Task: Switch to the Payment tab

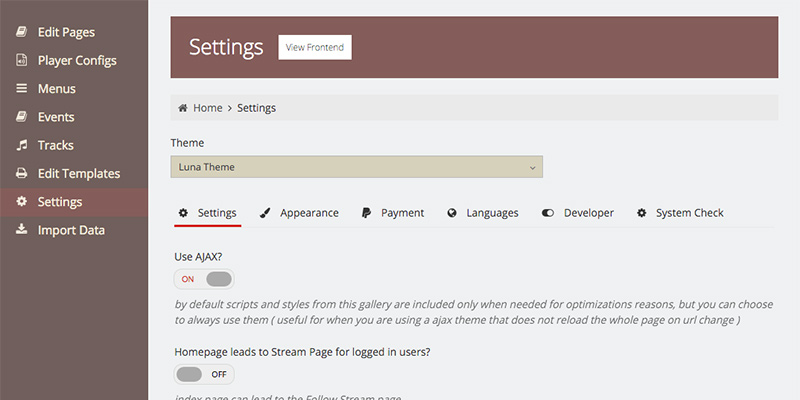Action: (393, 213)
